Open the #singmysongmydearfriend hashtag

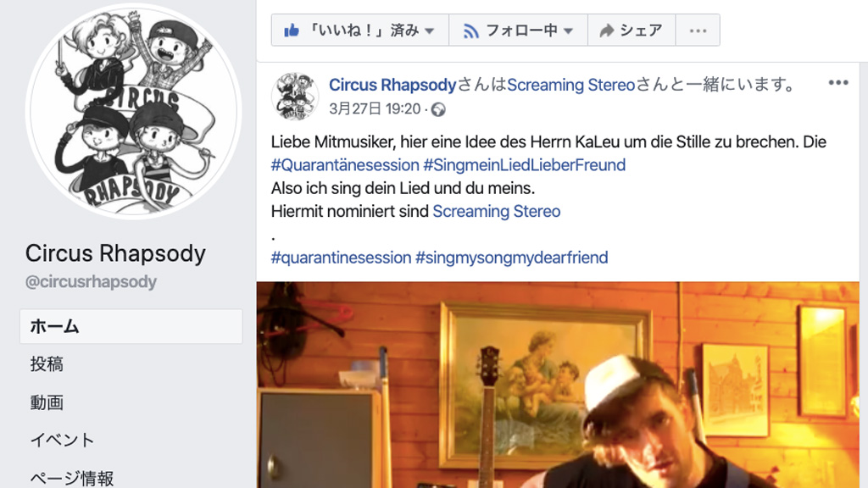point(511,258)
